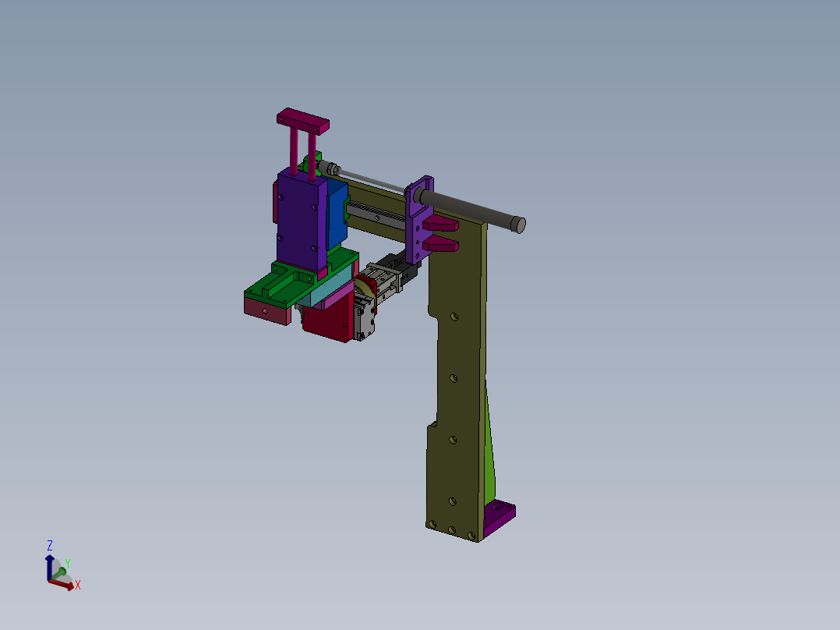The height and width of the screenshot is (630, 840).
Task: Select the purple base foot block
Action: (x=499, y=516)
